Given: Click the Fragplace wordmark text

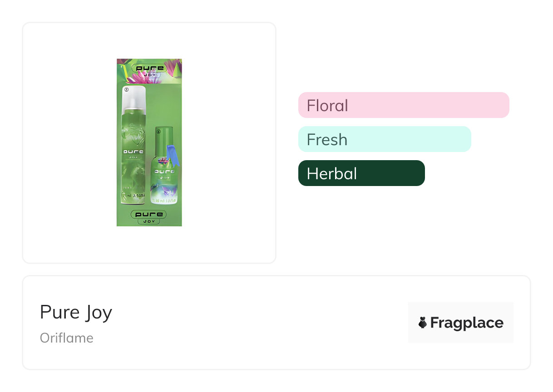Looking at the screenshot, I should (467, 323).
